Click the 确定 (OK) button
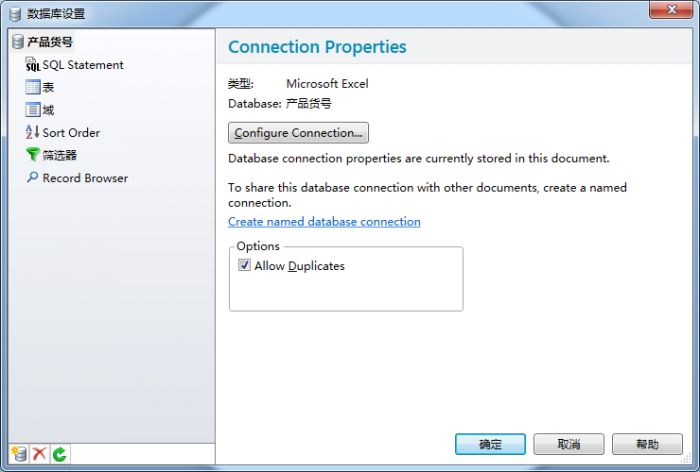 click(x=490, y=444)
